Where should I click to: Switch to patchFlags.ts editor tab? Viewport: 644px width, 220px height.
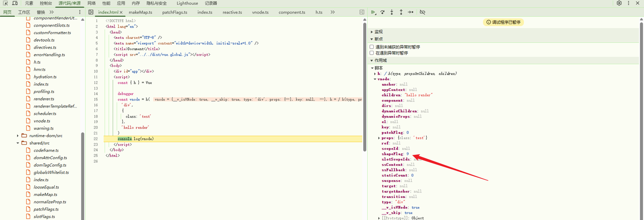(x=176, y=12)
